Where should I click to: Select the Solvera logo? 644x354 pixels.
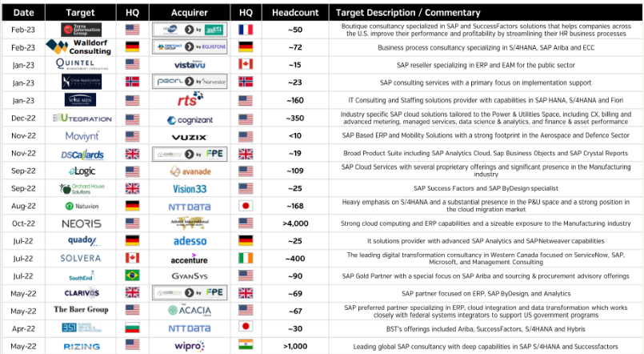pyautogui.click(x=81, y=258)
